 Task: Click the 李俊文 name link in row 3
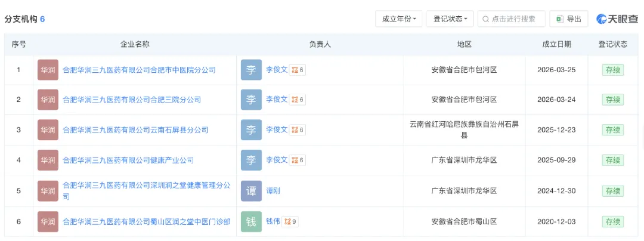coord(277,129)
